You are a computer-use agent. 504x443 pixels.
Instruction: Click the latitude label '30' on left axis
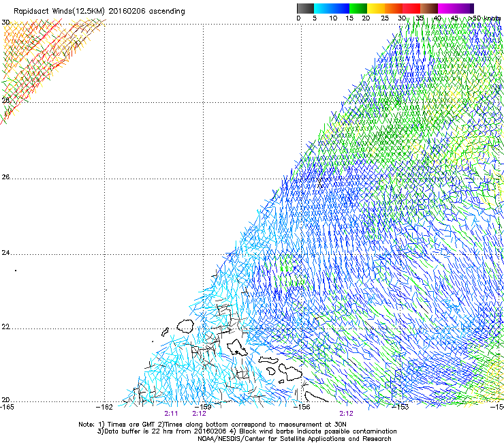[x=5, y=22]
